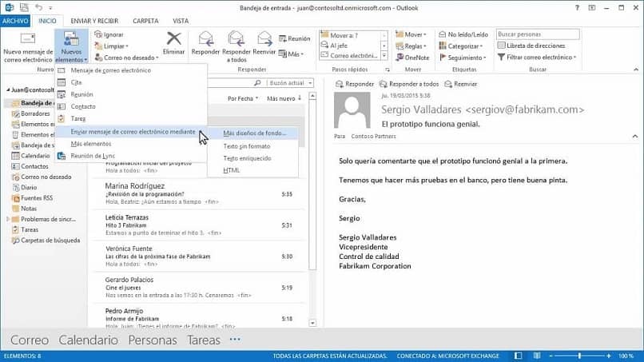Screen dimensions: 644x362
Task: Switch to the CARPETA tab
Action: 145,21
